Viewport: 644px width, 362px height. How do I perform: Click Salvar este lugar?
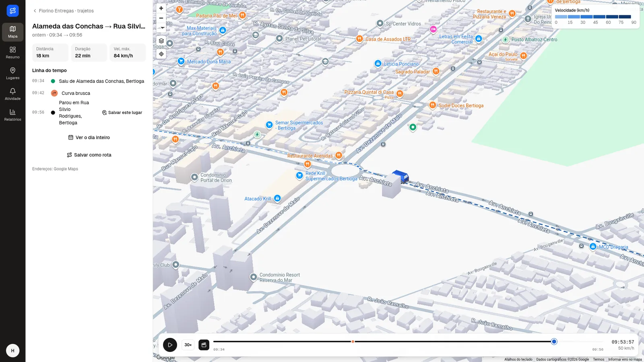122,113
